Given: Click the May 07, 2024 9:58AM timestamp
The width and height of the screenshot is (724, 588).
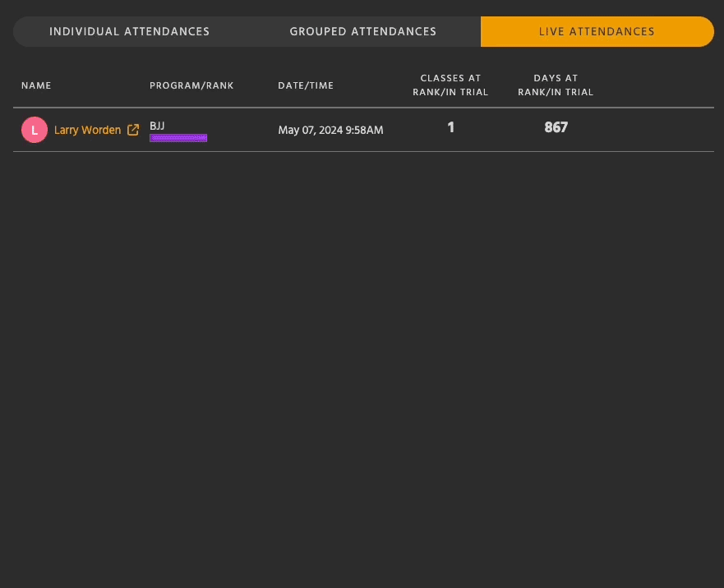Looking at the screenshot, I should 330,130.
